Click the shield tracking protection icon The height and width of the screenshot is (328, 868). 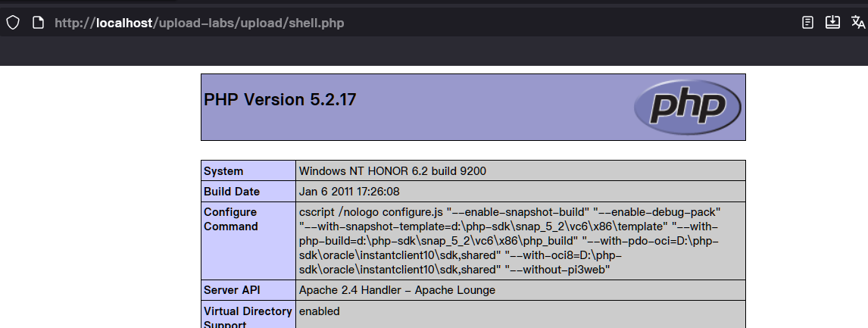pos(13,23)
